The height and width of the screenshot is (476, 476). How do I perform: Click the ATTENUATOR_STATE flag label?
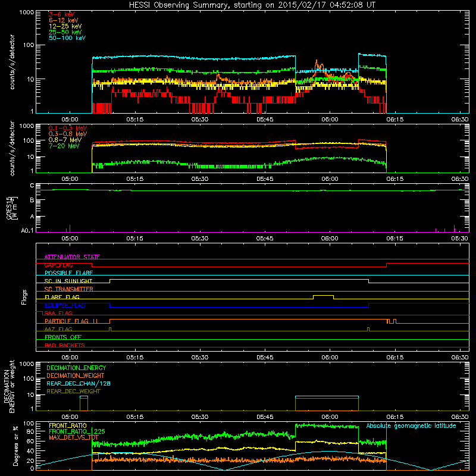pyautogui.click(x=72, y=257)
